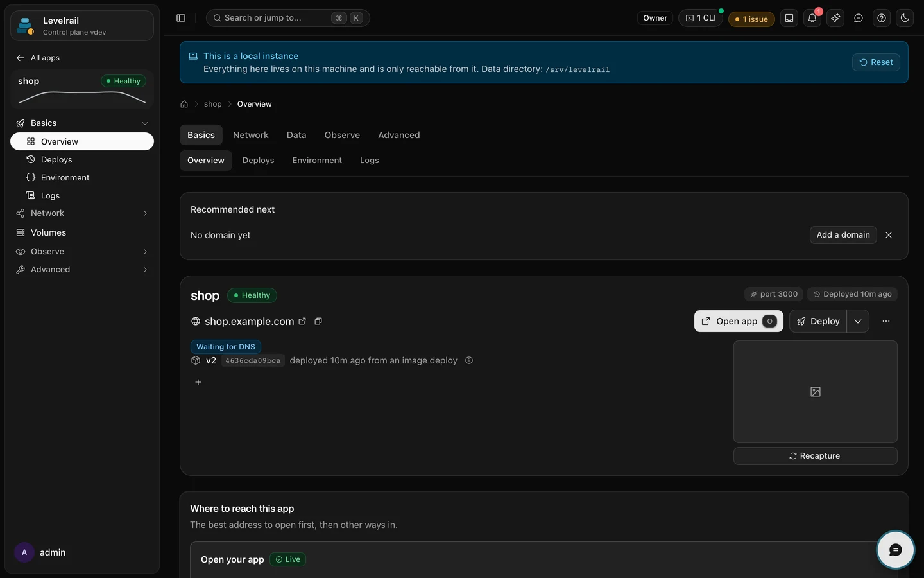Open the Logs sub-tab
The image size is (924, 578).
coord(370,161)
